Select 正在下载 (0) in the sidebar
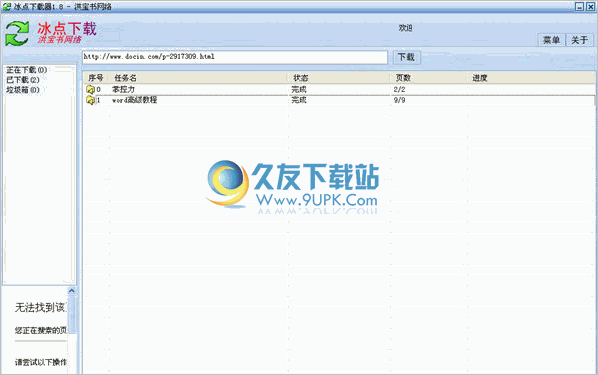598x375 pixels. [x=27, y=70]
